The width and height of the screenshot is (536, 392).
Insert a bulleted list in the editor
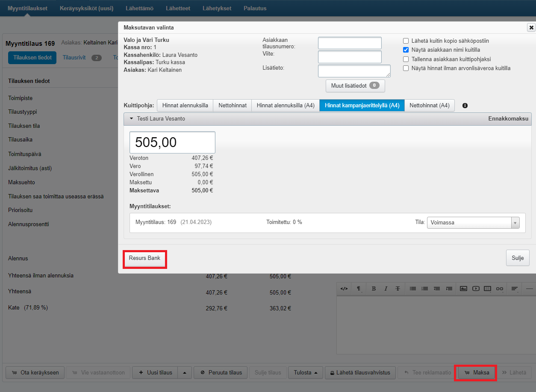point(412,289)
